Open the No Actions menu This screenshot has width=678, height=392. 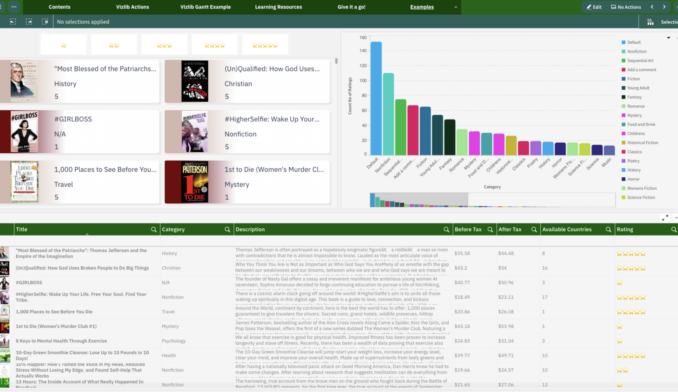[625, 7]
